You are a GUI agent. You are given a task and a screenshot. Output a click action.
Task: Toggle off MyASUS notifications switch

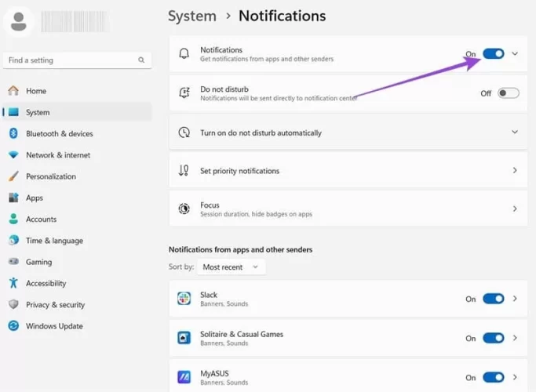493,377
